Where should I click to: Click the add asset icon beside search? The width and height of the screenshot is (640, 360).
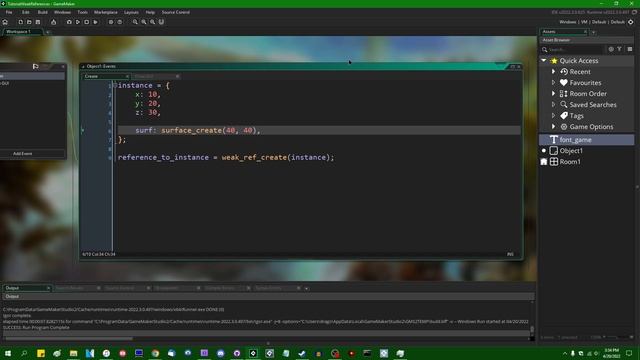pos(611,49)
